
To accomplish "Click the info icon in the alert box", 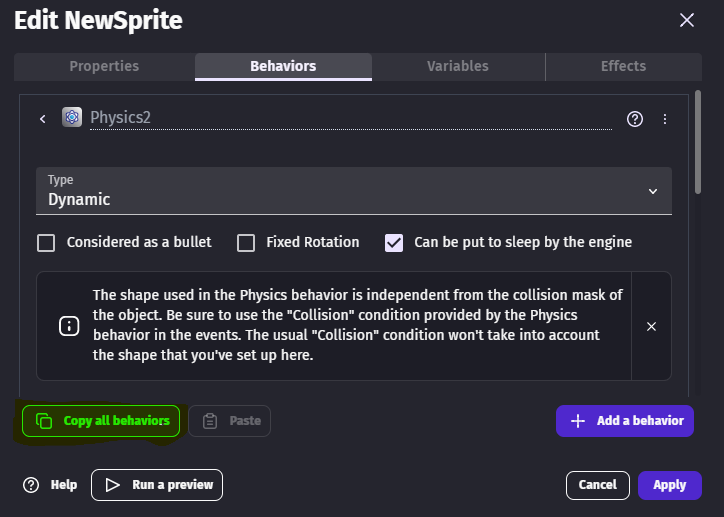I will [69, 326].
